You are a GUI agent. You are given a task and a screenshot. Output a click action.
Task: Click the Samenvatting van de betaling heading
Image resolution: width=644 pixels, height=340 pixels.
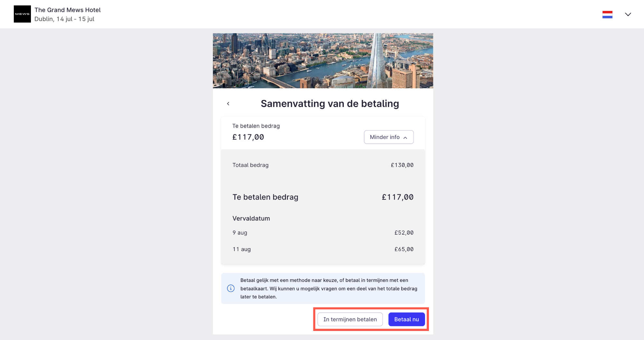(330, 103)
